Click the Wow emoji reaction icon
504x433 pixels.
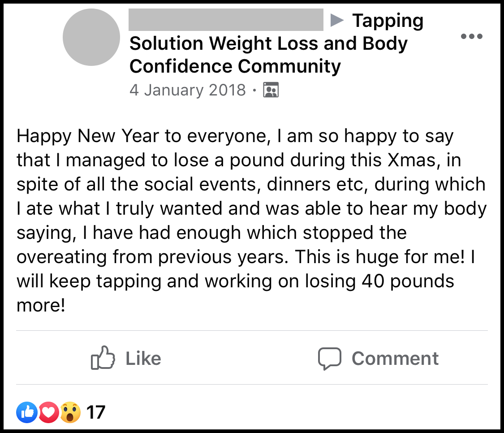[x=70, y=412]
